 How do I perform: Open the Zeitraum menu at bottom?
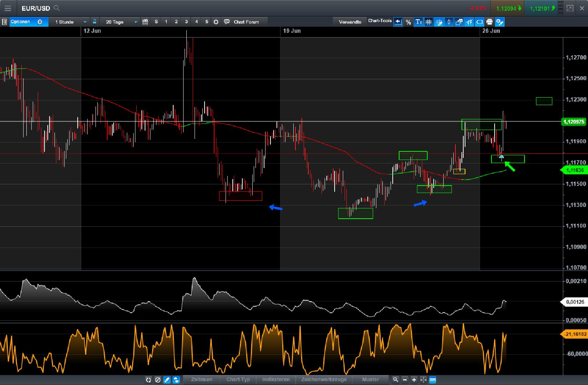201,380
